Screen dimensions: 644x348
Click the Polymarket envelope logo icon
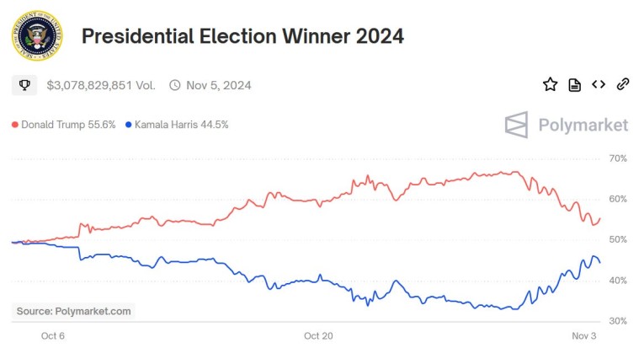click(516, 125)
